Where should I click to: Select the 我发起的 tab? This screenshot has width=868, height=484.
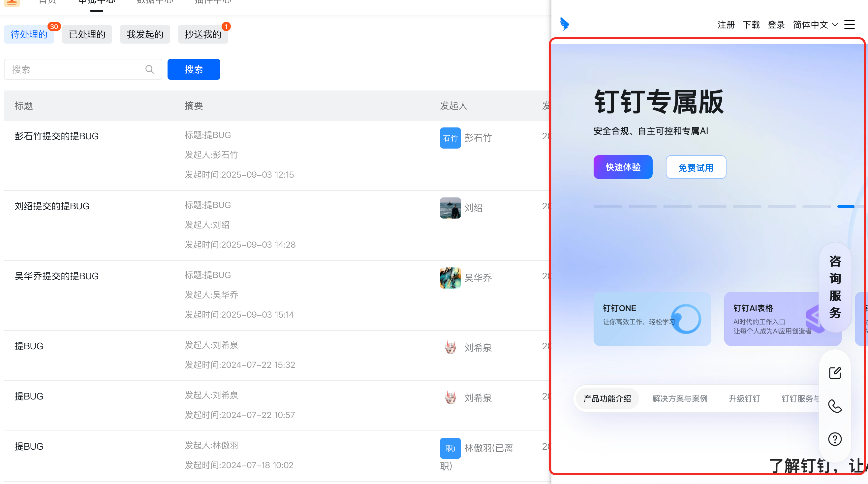click(145, 34)
